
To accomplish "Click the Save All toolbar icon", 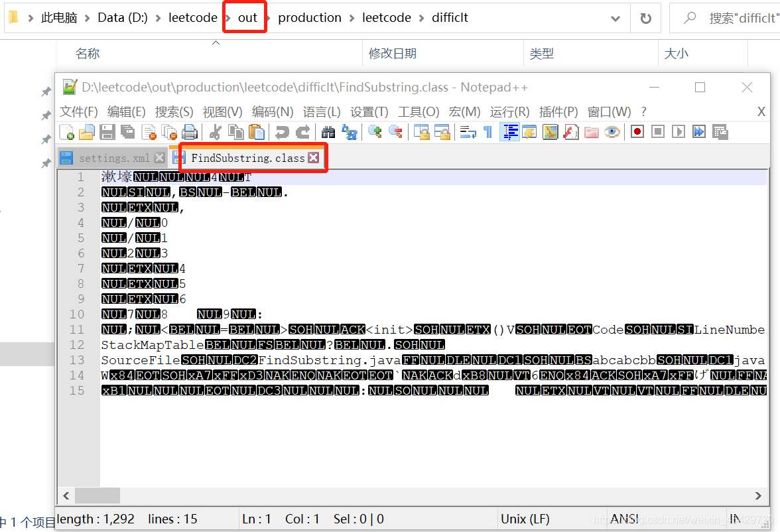I will pos(128,132).
